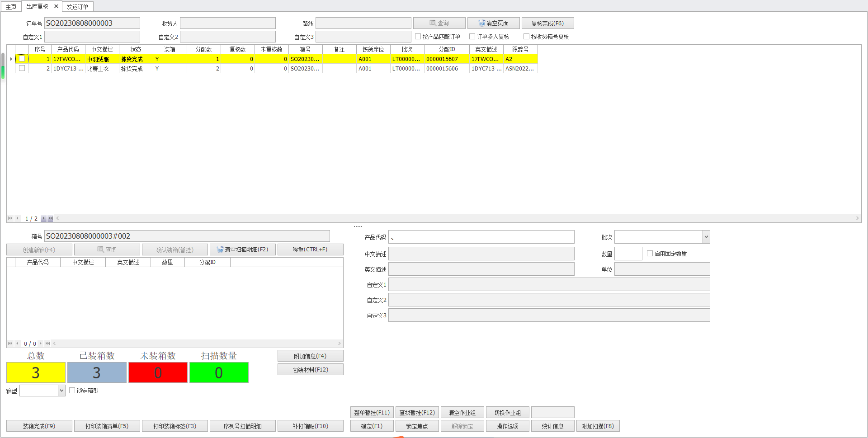The height and width of the screenshot is (438, 868).
Task: Click the order grid horizontal scrollbar
Action: 457,218
